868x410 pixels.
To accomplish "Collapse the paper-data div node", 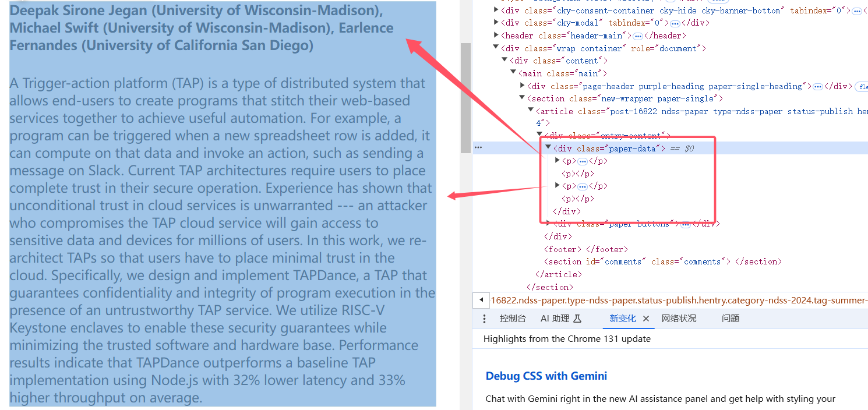I will (x=548, y=148).
